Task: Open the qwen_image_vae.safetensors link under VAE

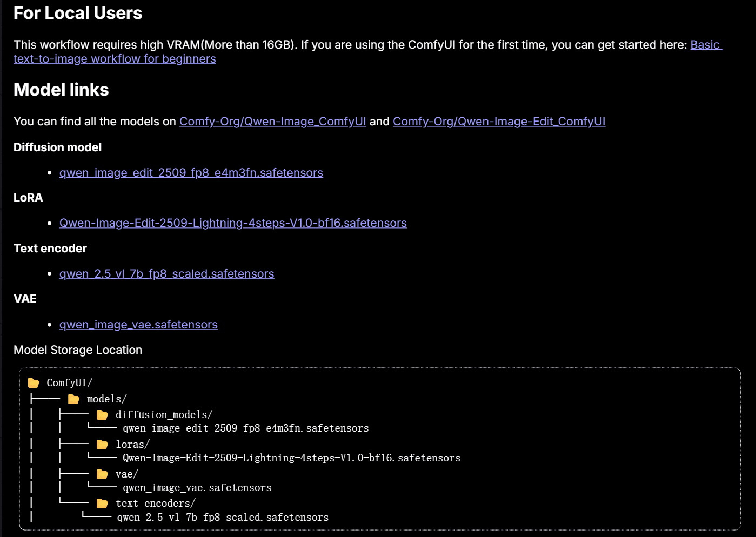Action: tap(138, 325)
